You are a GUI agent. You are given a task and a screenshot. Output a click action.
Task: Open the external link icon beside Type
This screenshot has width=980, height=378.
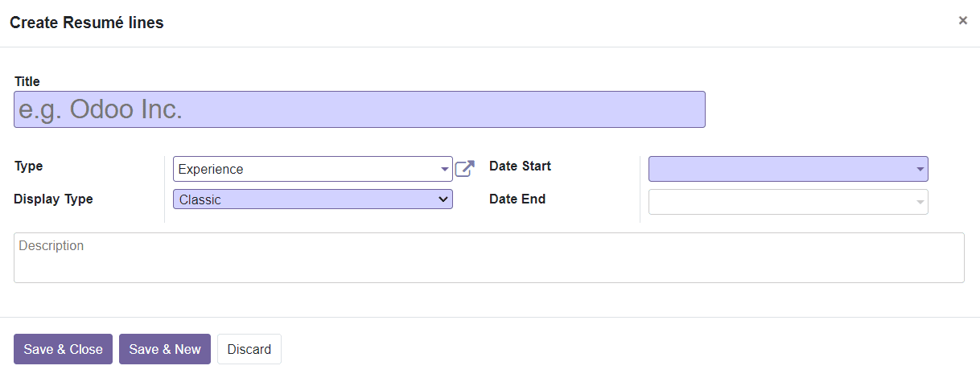pos(465,169)
